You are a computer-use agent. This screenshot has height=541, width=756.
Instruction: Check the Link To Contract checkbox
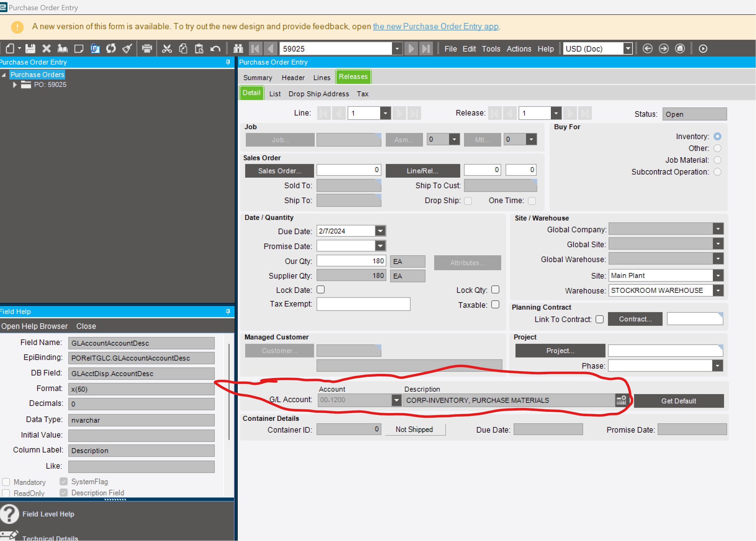(x=600, y=319)
